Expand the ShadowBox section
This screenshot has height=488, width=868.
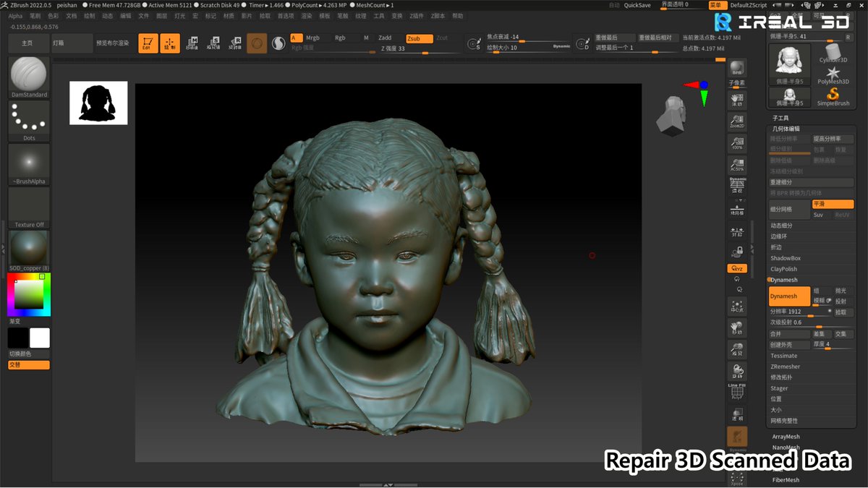[x=786, y=258]
